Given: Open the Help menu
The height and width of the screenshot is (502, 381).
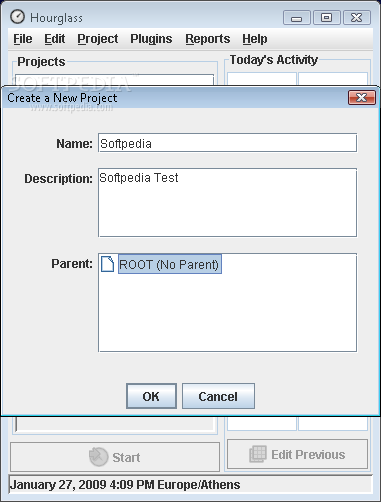Looking at the screenshot, I should [x=255, y=39].
